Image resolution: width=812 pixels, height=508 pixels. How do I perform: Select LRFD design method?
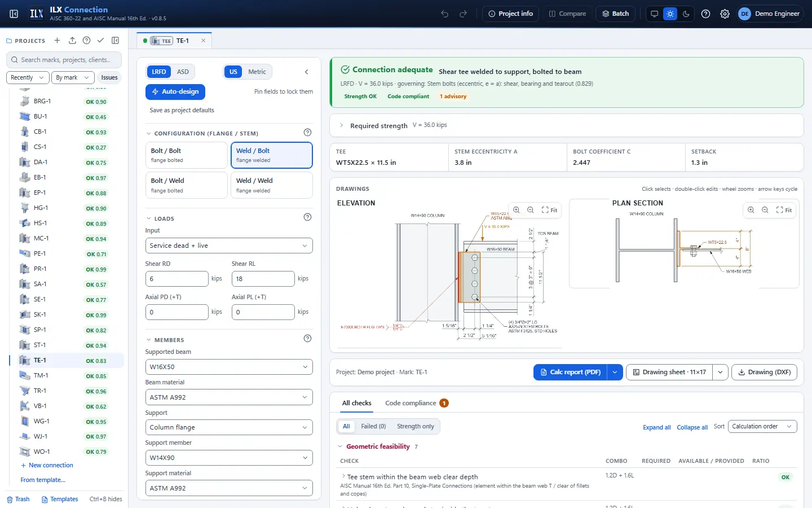click(x=159, y=72)
